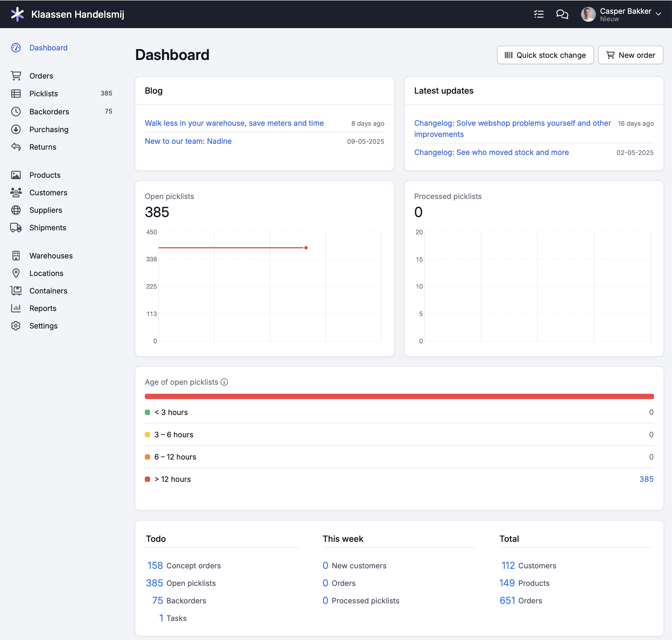This screenshot has height=640, width=672.
Task: Click the Containers icon in sidebar
Action: click(x=16, y=291)
